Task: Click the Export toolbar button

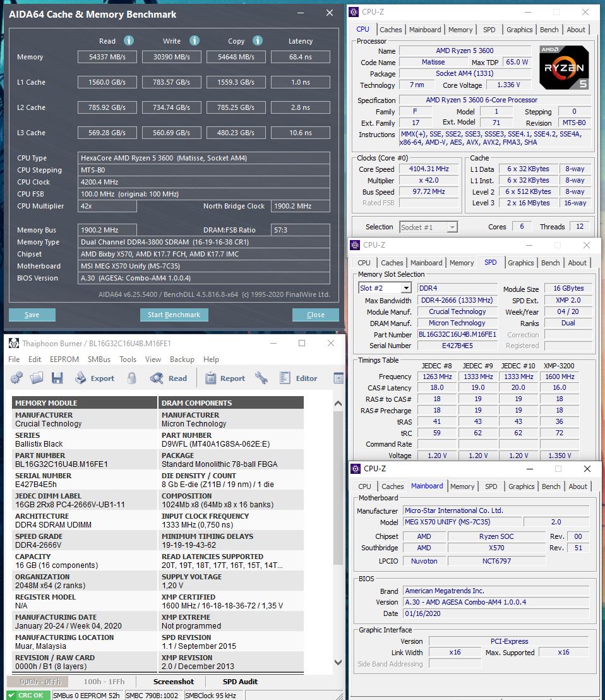Action: pos(95,378)
